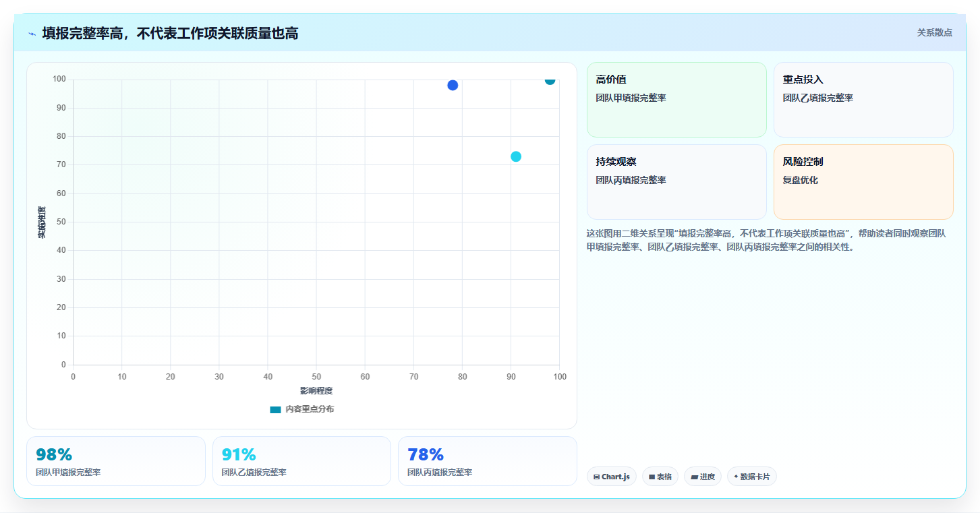Click the 内容重点分布 legend color box
This screenshot has width=980, height=513.
[x=275, y=409]
